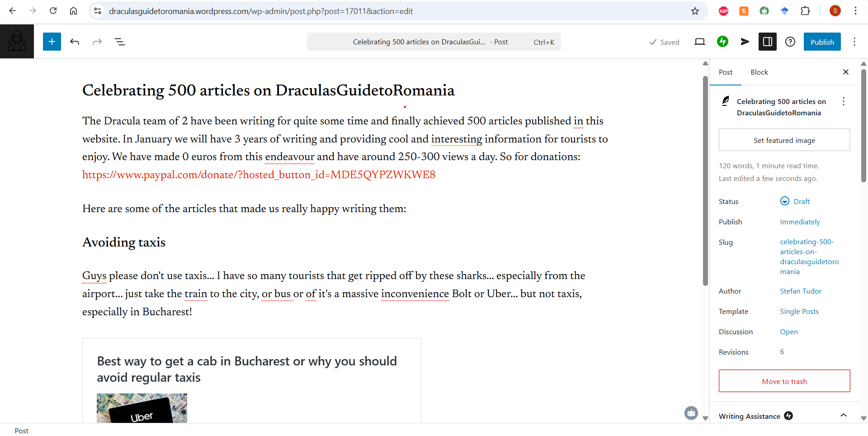Viewport: 868px width, 436px height.
Task: Open post actions menu beside sidebar title
Action: click(x=843, y=101)
